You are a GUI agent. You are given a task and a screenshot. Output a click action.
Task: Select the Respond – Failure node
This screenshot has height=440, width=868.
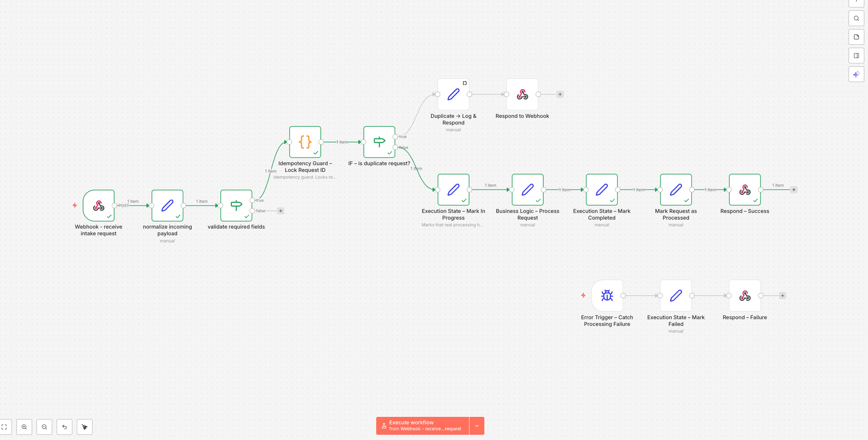tap(744, 295)
